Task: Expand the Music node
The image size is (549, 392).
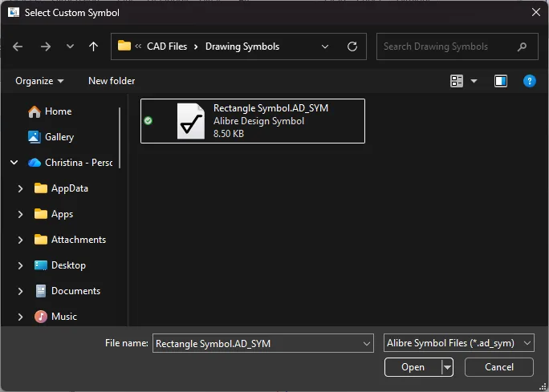Action: [20, 317]
